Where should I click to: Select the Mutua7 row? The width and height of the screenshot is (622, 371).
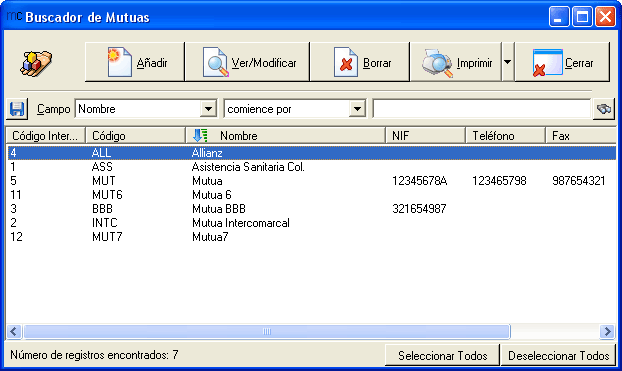click(311, 237)
